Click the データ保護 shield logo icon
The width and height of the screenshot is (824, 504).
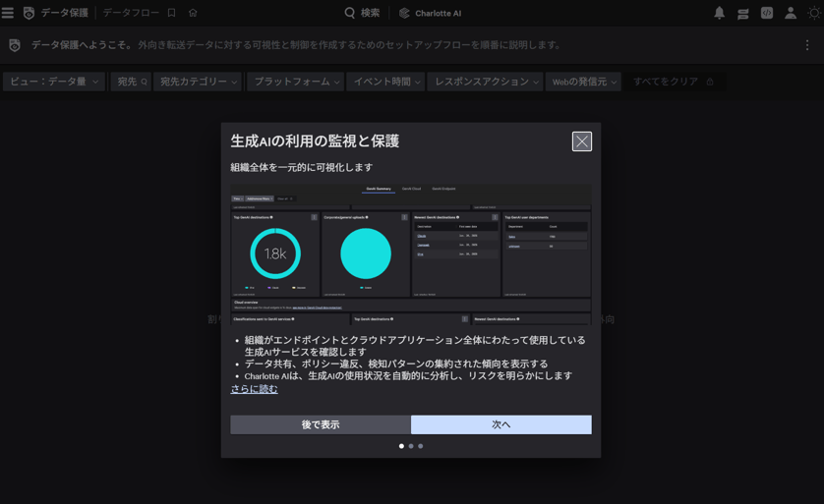29,13
